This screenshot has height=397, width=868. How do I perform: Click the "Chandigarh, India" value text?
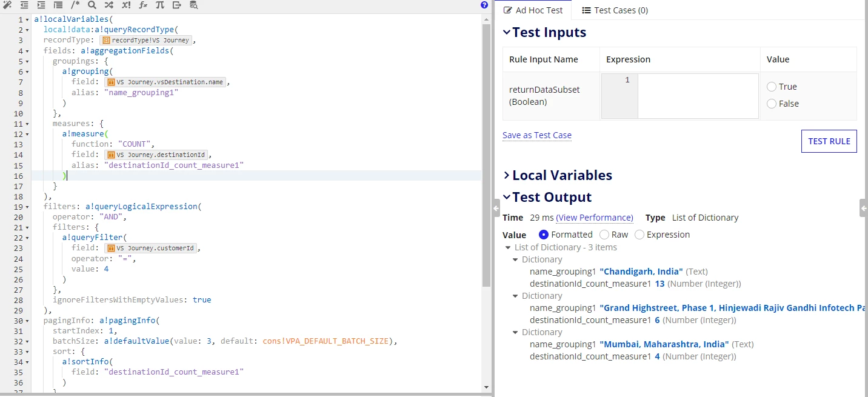(x=641, y=272)
